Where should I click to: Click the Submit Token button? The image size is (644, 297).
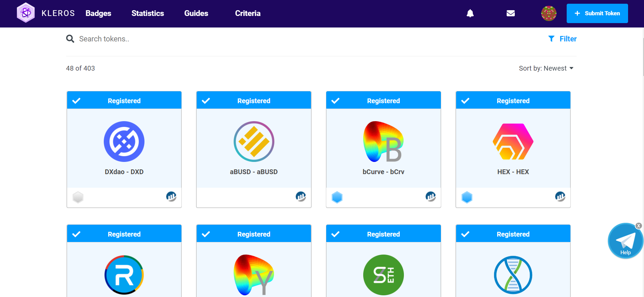tap(597, 13)
